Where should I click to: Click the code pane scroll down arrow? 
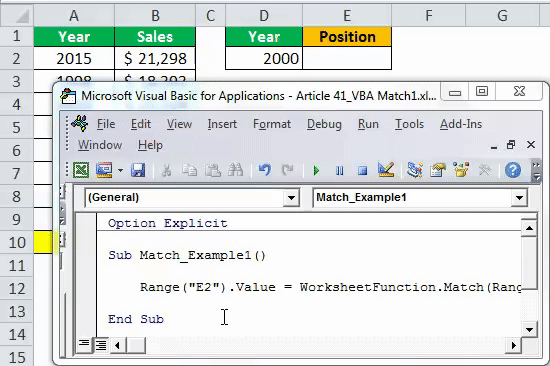pyautogui.click(x=529, y=329)
